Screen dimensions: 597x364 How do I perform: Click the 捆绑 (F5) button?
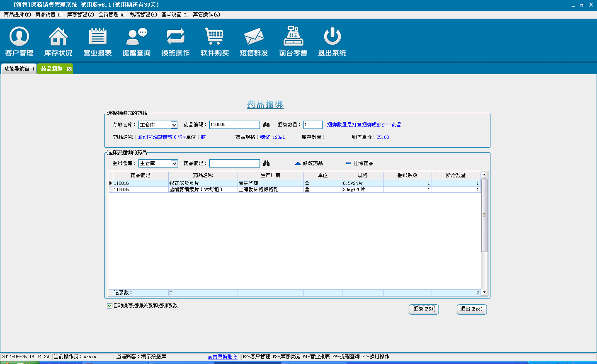(x=423, y=309)
